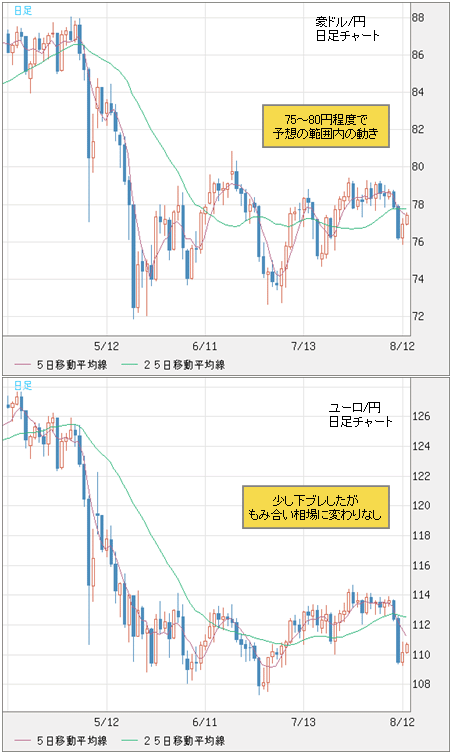Click the 日足 label on the EUR/JPY chart
453x755 pixels.
(x=23, y=386)
